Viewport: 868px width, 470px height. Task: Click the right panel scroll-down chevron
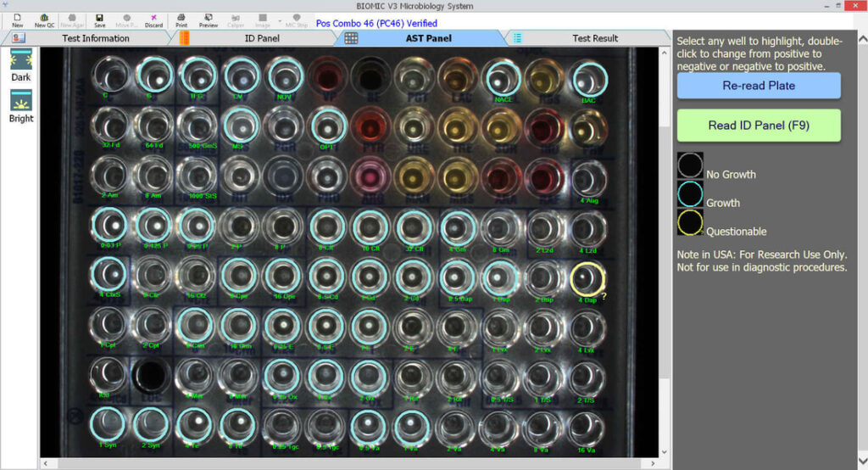click(x=862, y=462)
